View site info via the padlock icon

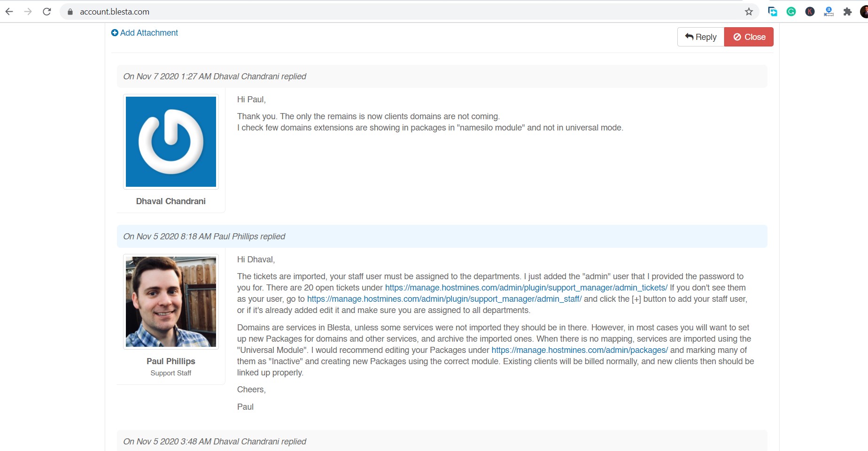[x=70, y=12]
